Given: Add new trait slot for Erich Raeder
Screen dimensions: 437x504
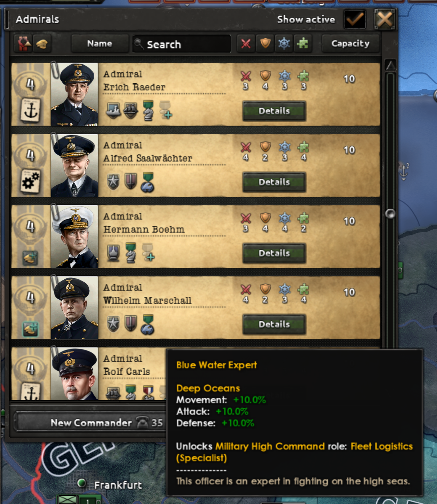Looking at the screenshot, I should pos(166,110).
